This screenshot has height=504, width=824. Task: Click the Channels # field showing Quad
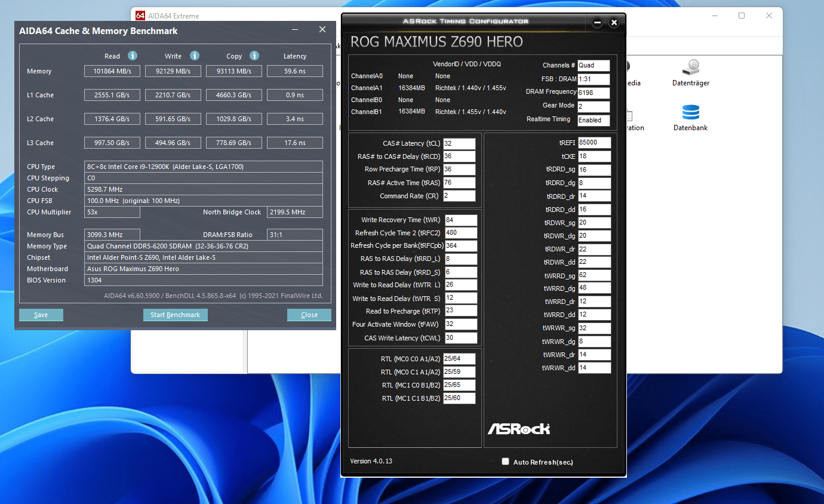pos(594,66)
